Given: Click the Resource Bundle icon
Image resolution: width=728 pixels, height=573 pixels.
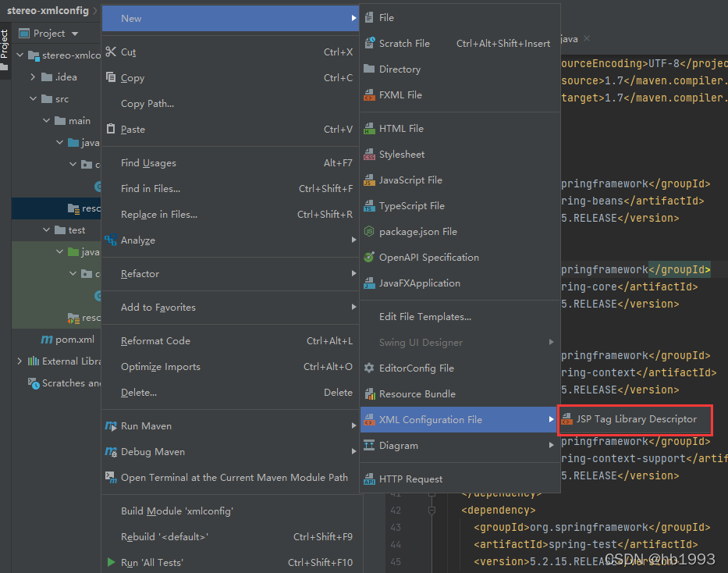Looking at the screenshot, I should click(370, 393).
